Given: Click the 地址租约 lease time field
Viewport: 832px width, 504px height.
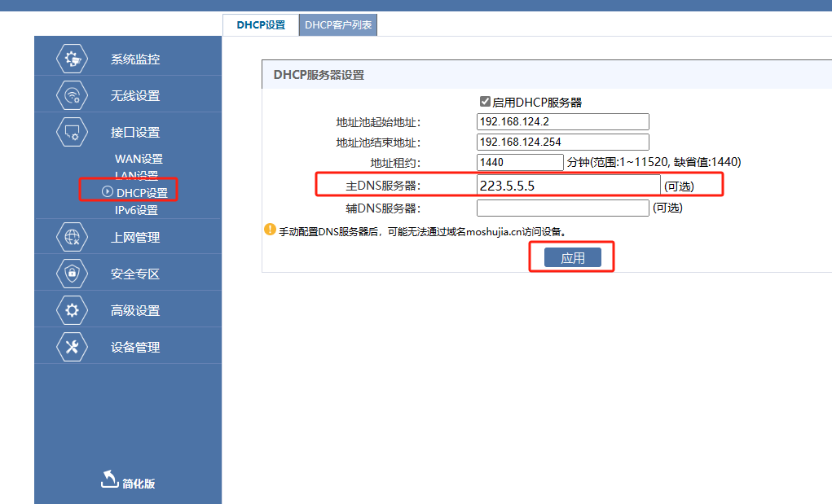Looking at the screenshot, I should pyautogui.click(x=520, y=162).
